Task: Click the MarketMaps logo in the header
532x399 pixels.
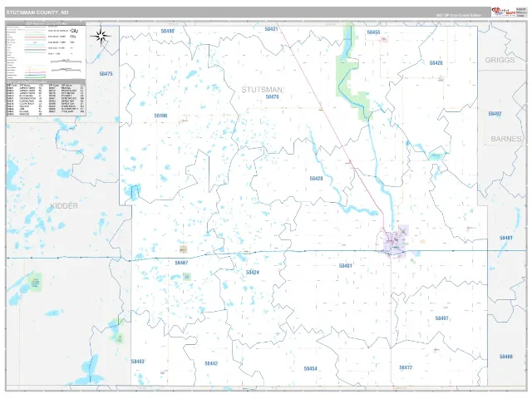Action: [x=503, y=12]
